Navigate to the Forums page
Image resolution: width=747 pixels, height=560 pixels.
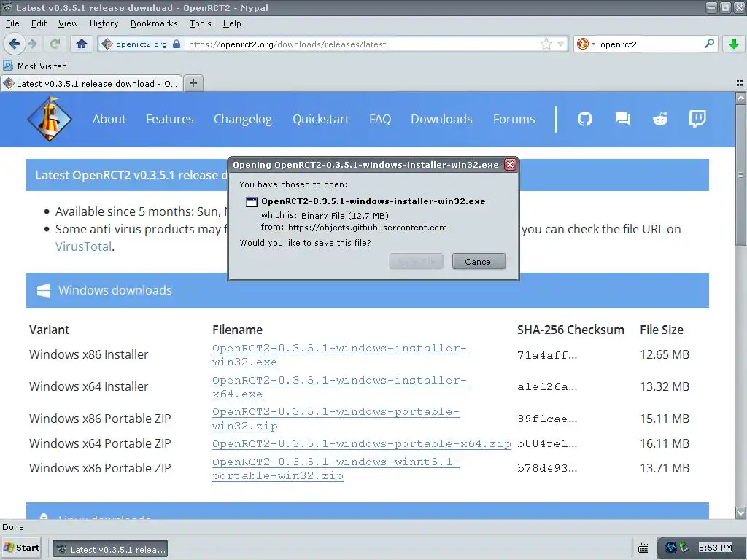pos(514,119)
